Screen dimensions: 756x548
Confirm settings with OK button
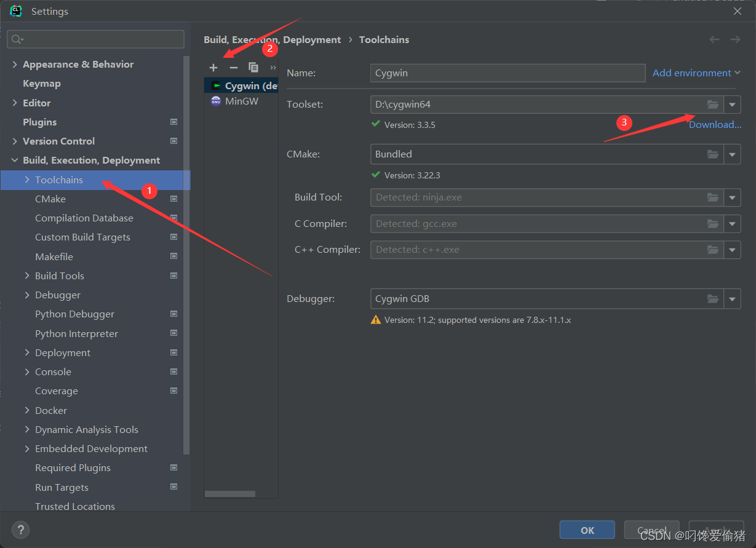pyautogui.click(x=587, y=530)
